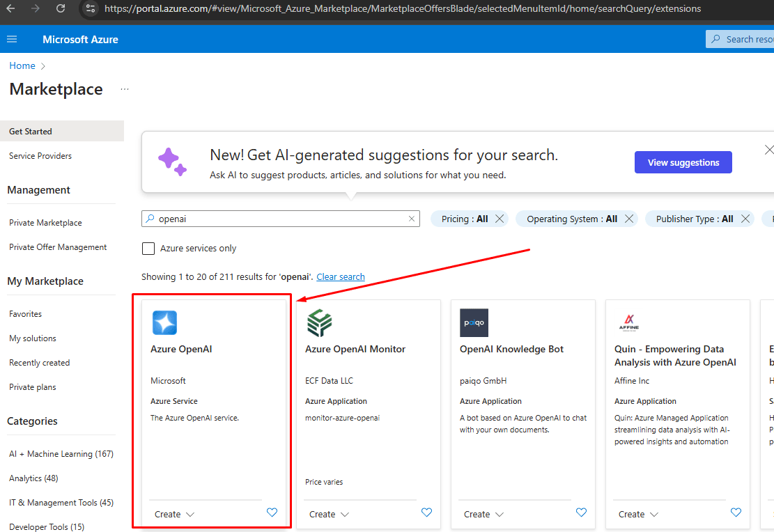Click the Microsoft Azure title

coord(80,40)
